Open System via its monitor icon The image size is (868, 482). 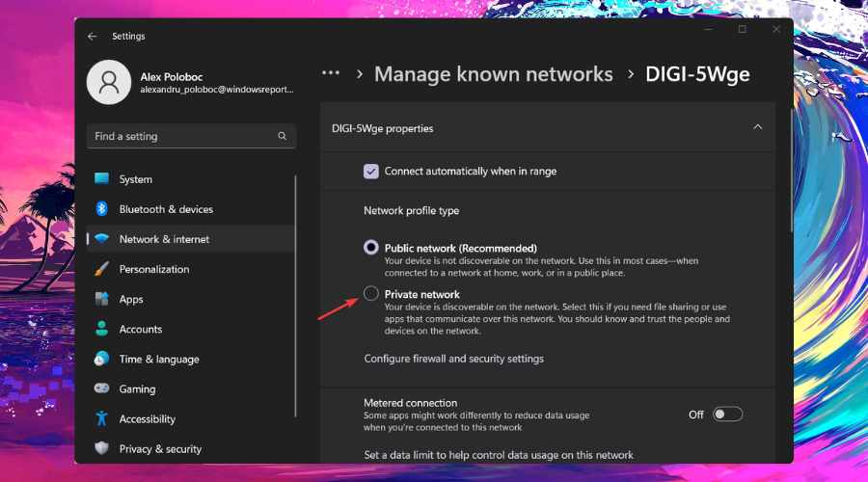coord(101,178)
